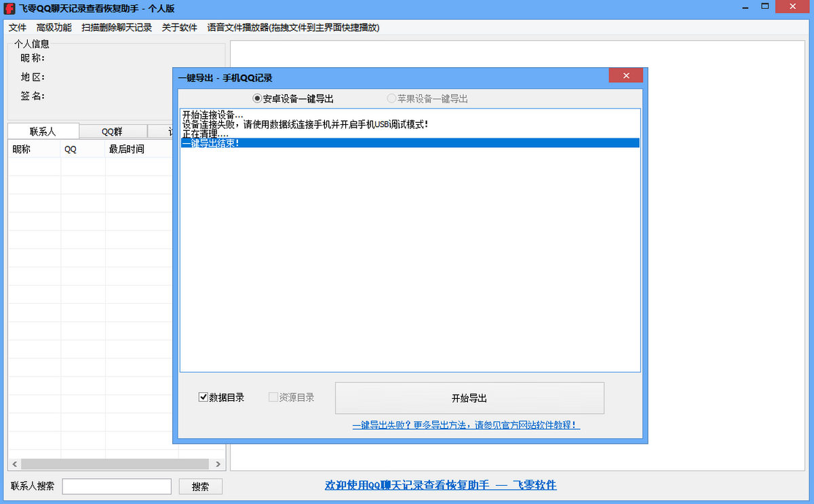Open the 关于软件 menu
814x504 pixels.
180,28
